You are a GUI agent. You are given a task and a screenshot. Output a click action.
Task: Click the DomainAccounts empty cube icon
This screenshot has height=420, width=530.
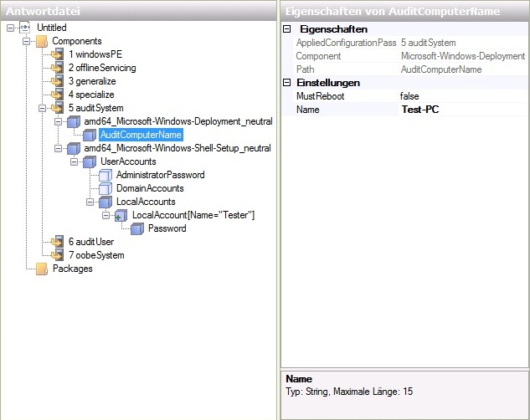pos(105,188)
